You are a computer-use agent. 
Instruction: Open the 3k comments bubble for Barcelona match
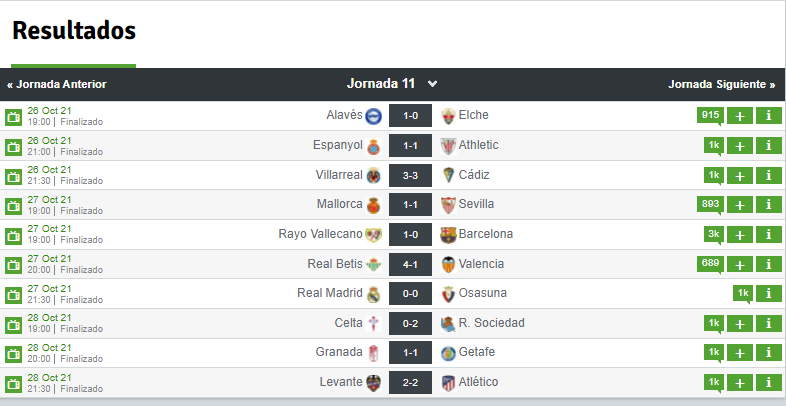point(714,235)
